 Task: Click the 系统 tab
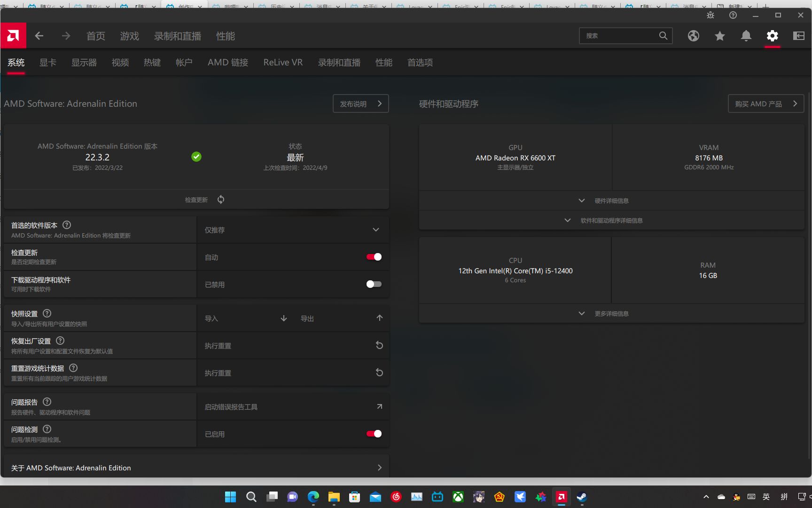pos(16,63)
